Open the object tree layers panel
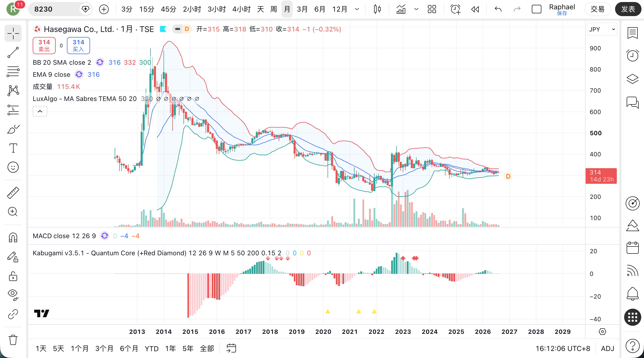Screen dimensions: 644x358 pos(632,79)
